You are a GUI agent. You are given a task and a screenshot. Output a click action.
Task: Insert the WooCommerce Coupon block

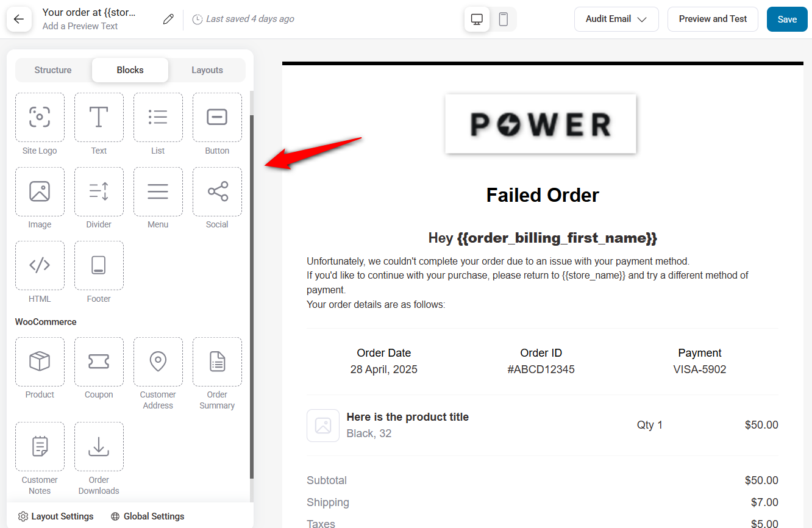[99, 362]
